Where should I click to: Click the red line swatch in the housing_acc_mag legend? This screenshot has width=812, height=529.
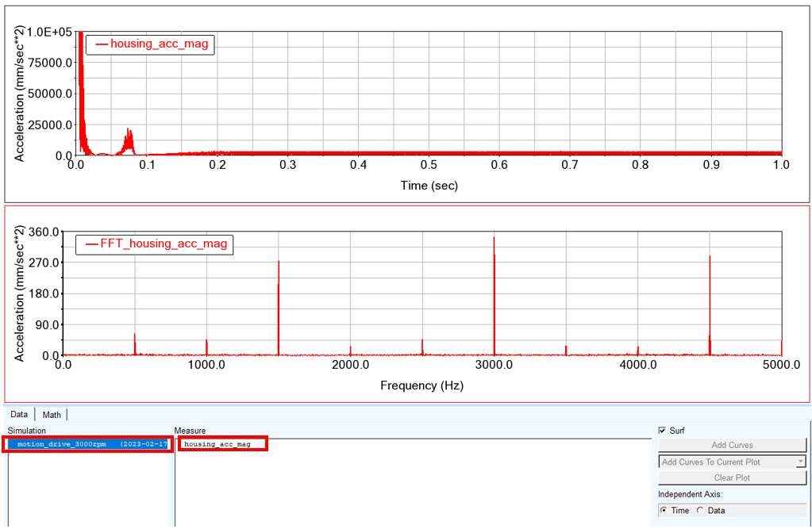[x=102, y=44]
